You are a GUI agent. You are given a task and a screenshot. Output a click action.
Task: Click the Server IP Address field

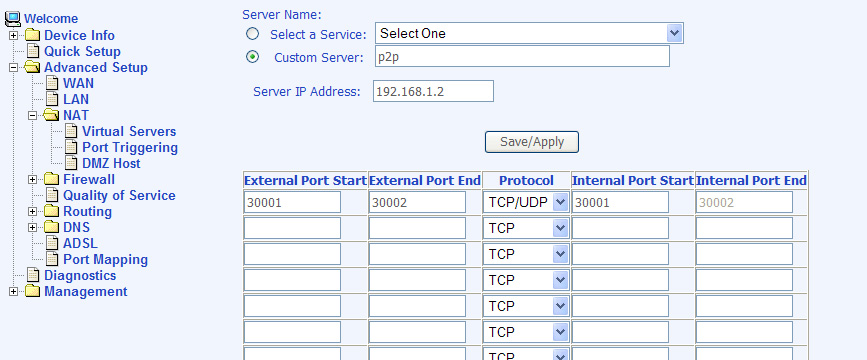pos(434,91)
